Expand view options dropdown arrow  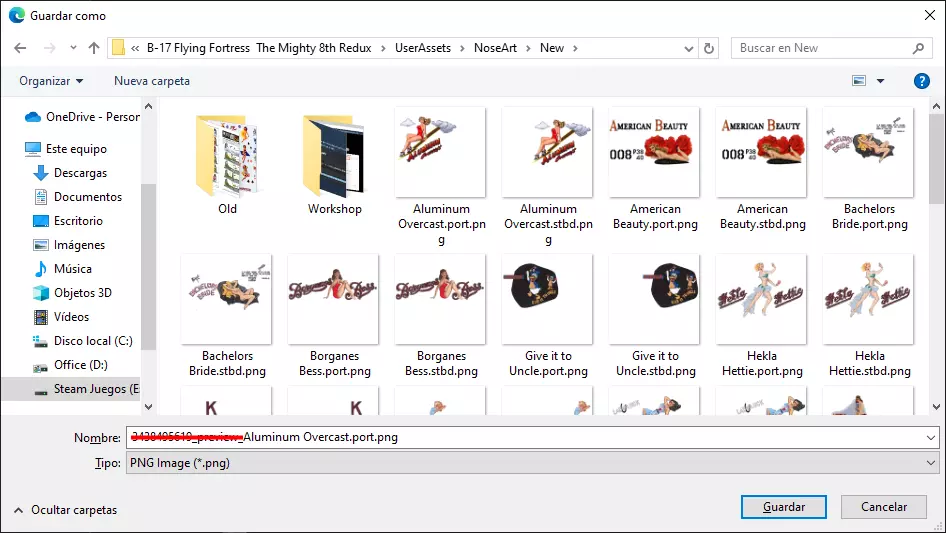[x=880, y=81]
